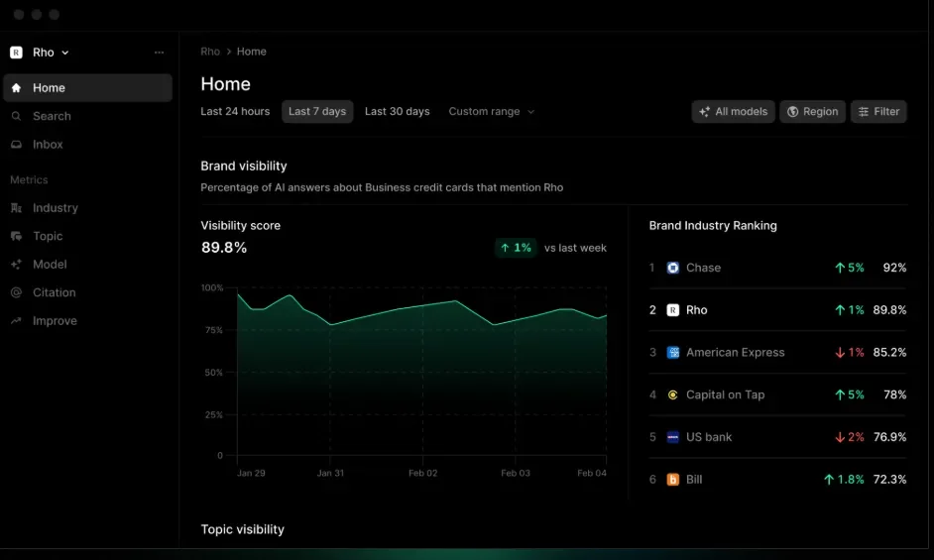Image resolution: width=934 pixels, height=560 pixels.
Task: Click the Search magnifier icon
Action: tap(16, 116)
